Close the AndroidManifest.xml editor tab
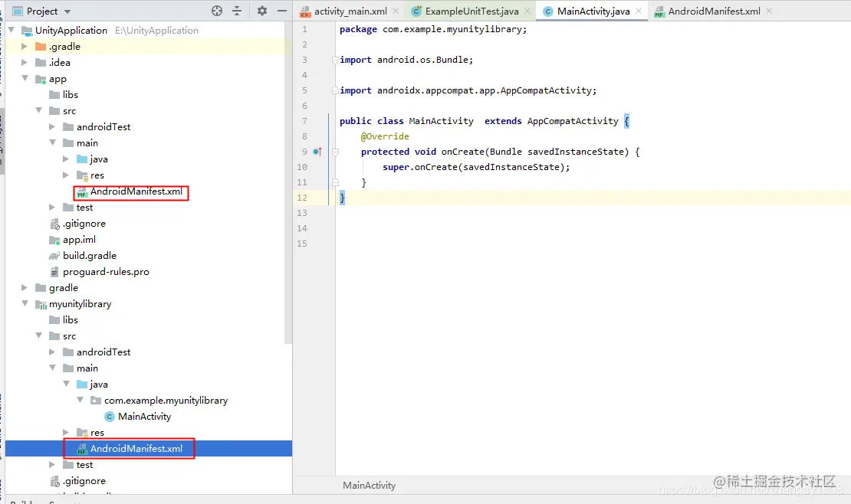Viewport: 851px width, 504px height. [x=768, y=11]
